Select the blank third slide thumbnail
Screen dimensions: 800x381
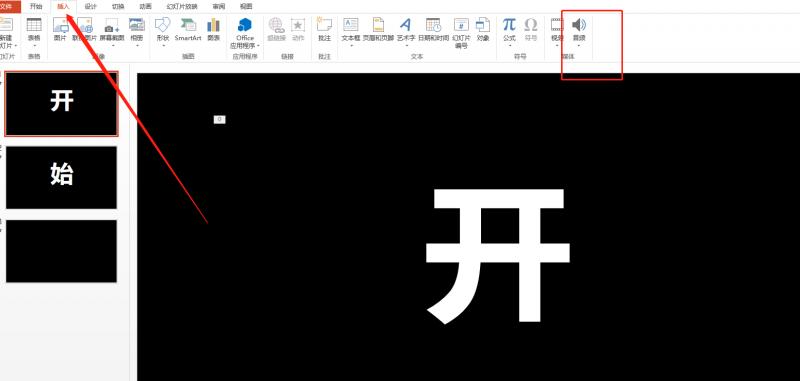61,251
